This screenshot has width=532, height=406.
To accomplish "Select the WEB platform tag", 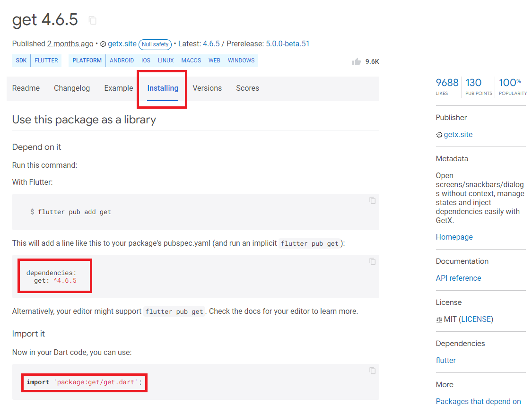I will 214,60.
